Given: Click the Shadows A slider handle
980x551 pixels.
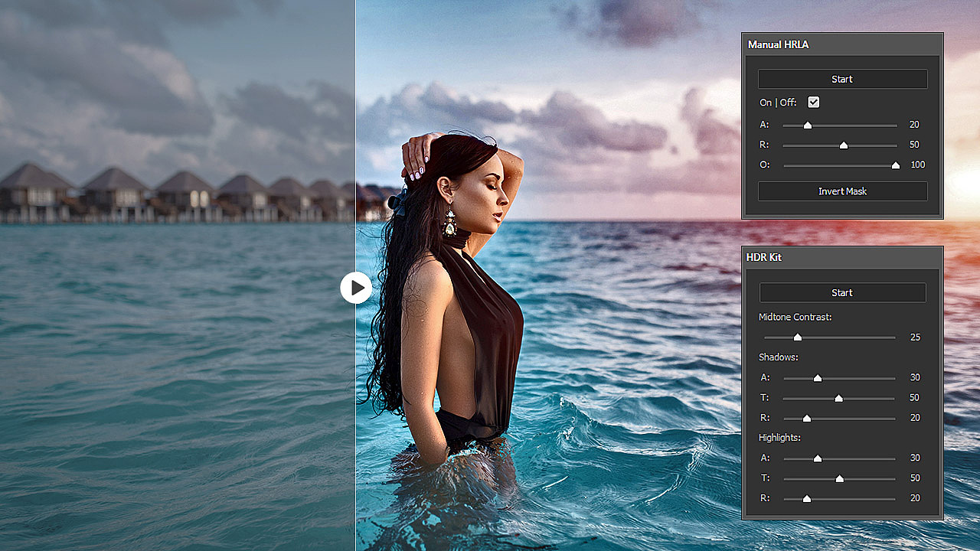Looking at the screenshot, I should tap(817, 377).
